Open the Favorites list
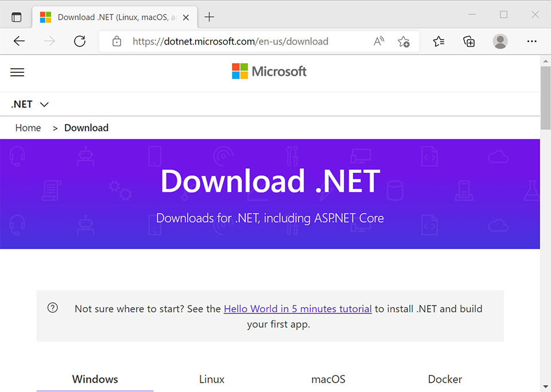Viewport: 551px width, 392px height. click(439, 41)
